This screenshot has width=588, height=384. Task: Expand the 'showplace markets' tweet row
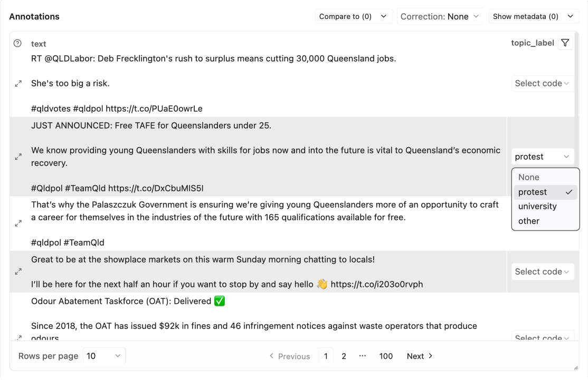[18, 272]
